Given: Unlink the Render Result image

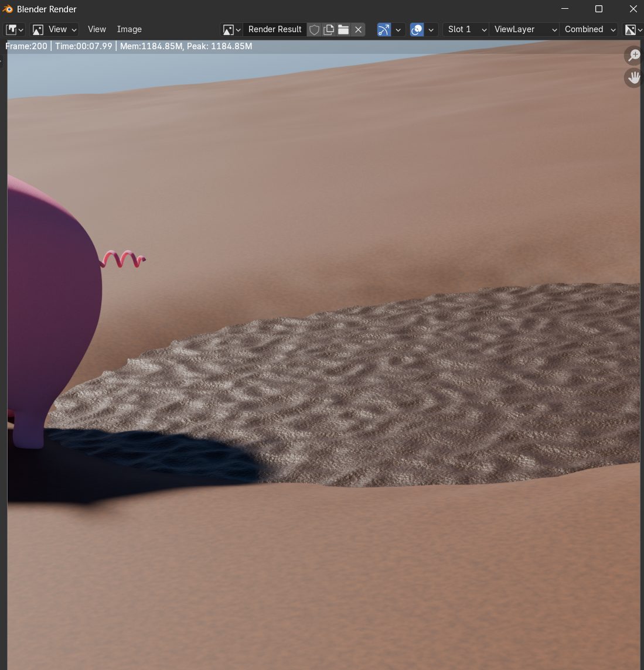Looking at the screenshot, I should click(359, 29).
